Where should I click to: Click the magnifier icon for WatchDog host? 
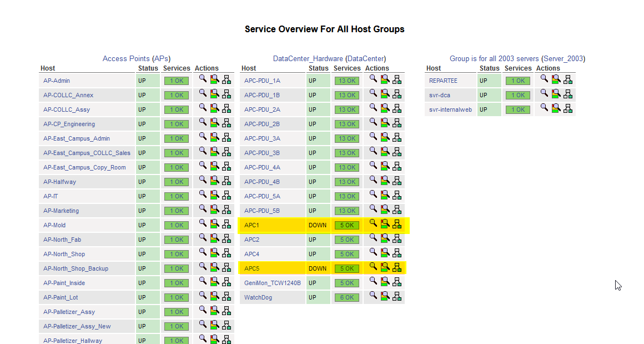tap(373, 296)
